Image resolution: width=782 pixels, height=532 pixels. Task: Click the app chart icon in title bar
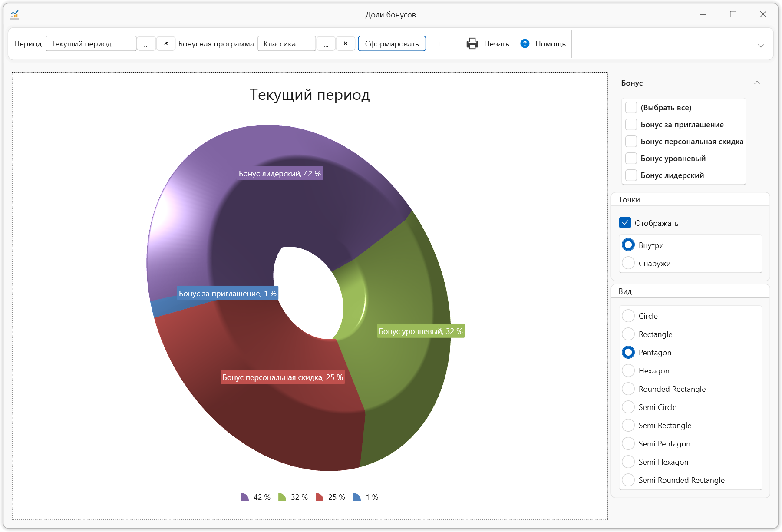click(14, 14)
